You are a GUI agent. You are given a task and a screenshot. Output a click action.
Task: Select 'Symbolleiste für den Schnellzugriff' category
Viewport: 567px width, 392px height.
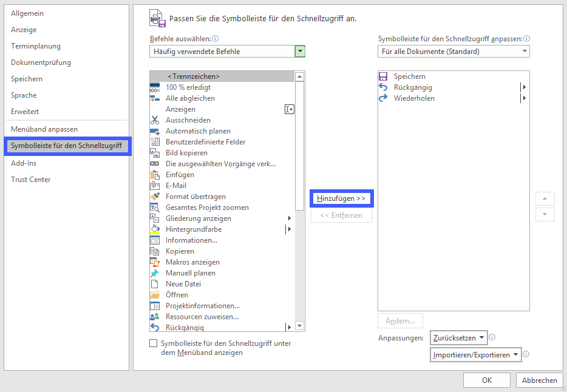coord(67,146)
